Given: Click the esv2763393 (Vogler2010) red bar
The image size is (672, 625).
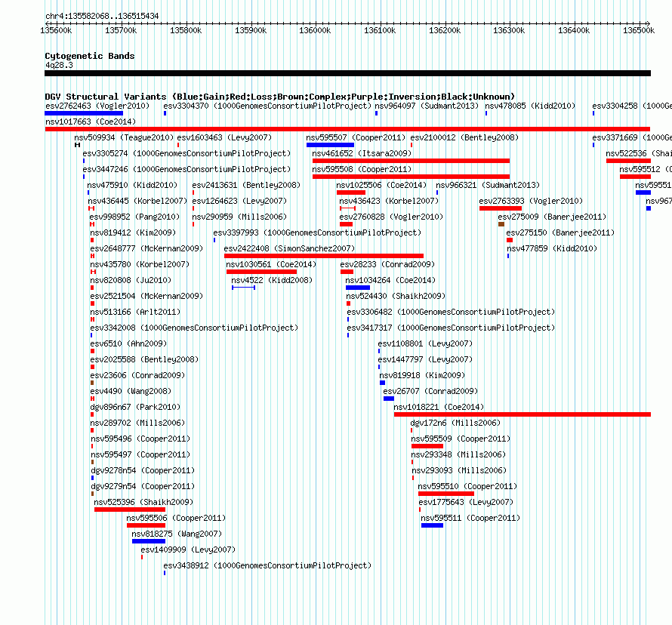Looking at the screenshot, I should pyautogui.click(x=500, y=208).
